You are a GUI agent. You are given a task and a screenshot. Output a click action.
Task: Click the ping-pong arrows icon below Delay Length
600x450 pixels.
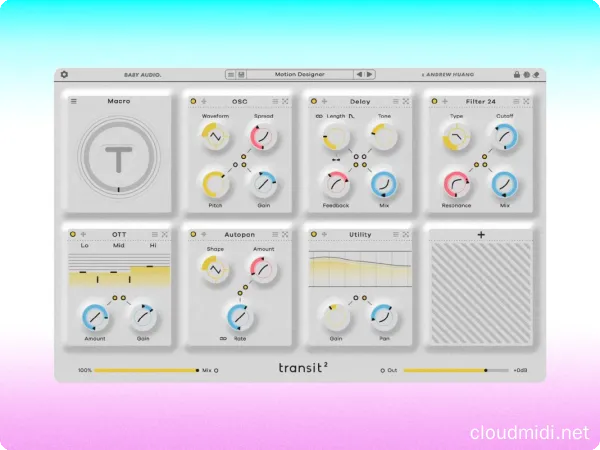click(x=336, y=160)
